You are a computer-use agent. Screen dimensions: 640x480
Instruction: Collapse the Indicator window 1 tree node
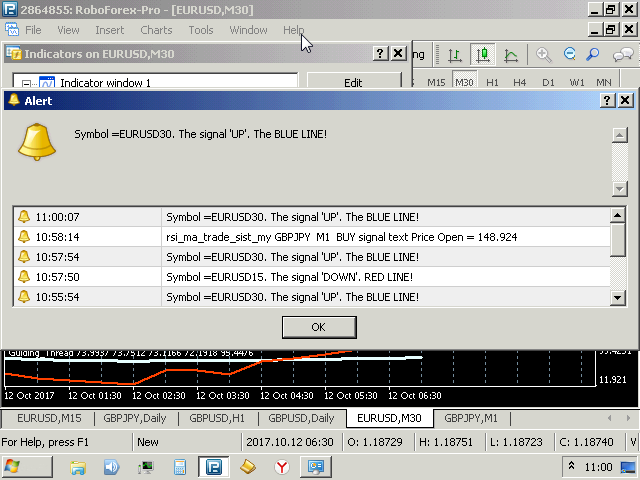click(x=26, y=84)
